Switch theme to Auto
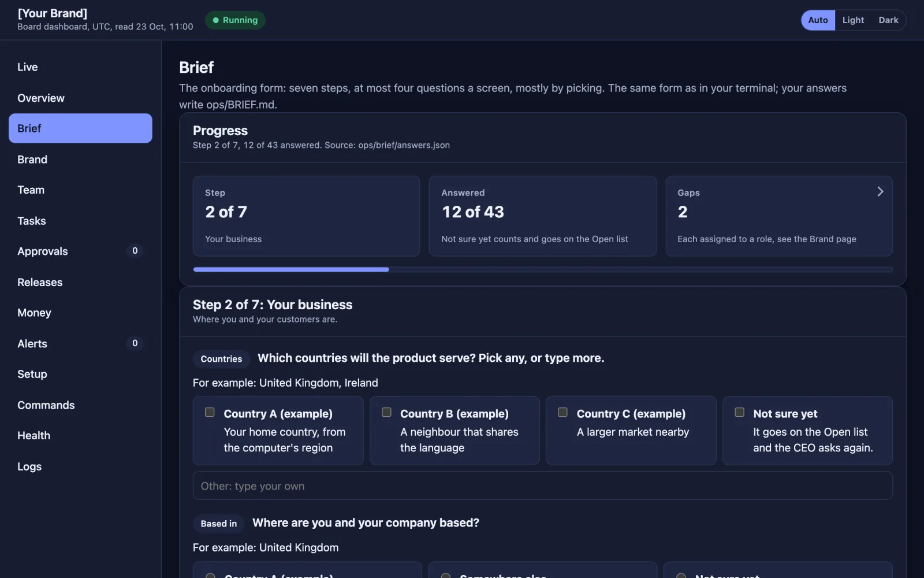 pos(818,20)
